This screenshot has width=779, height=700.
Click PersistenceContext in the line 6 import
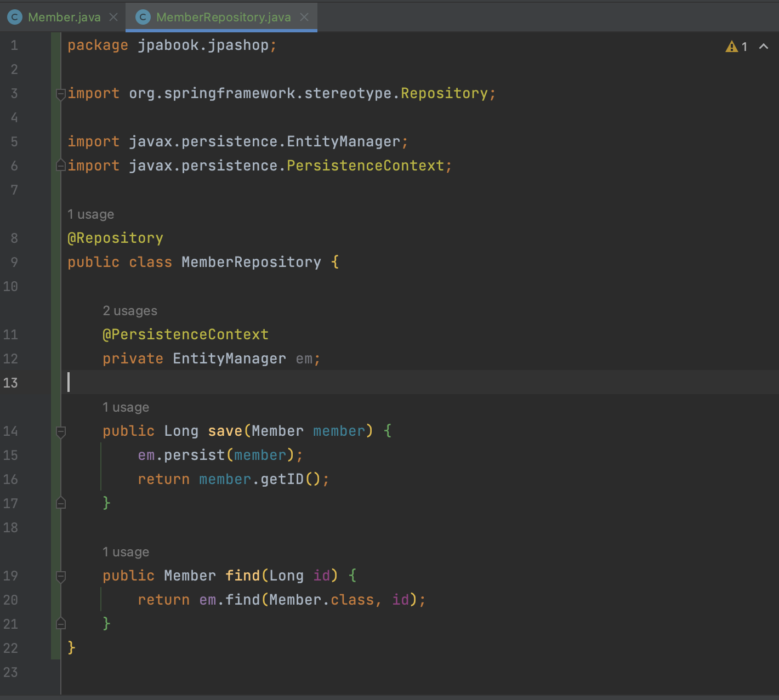pos(365,166)
